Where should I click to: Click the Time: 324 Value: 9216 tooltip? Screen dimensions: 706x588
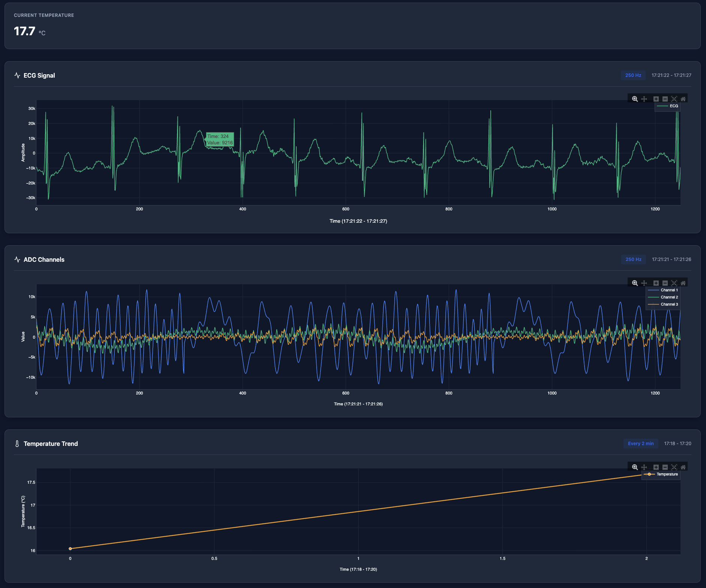[x=220, y=139]
